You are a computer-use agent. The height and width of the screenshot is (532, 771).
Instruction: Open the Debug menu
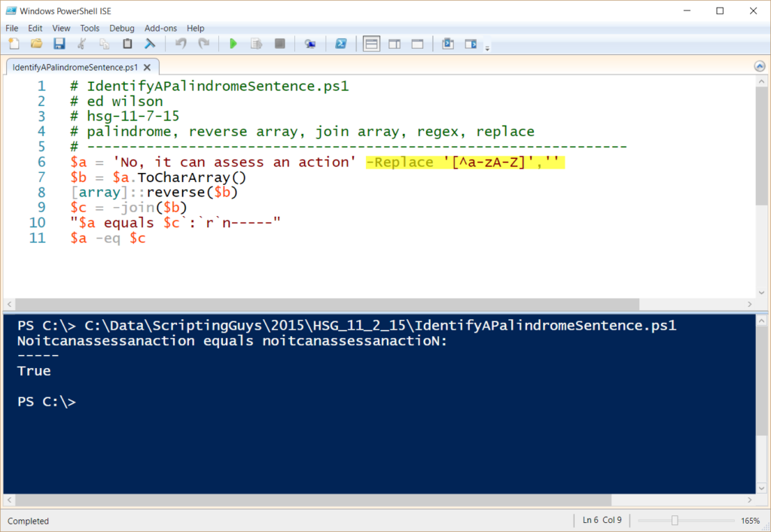point(121,28)
